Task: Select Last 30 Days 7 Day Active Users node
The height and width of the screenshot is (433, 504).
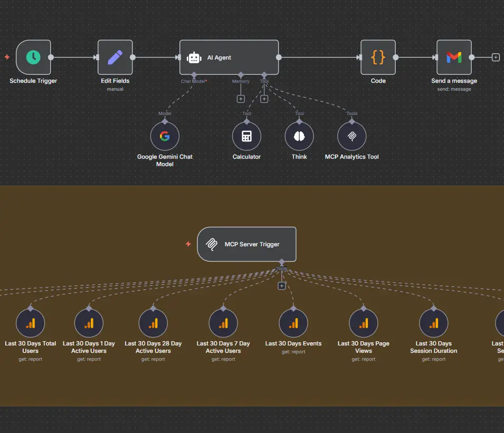Action: (x=223, y=323)
